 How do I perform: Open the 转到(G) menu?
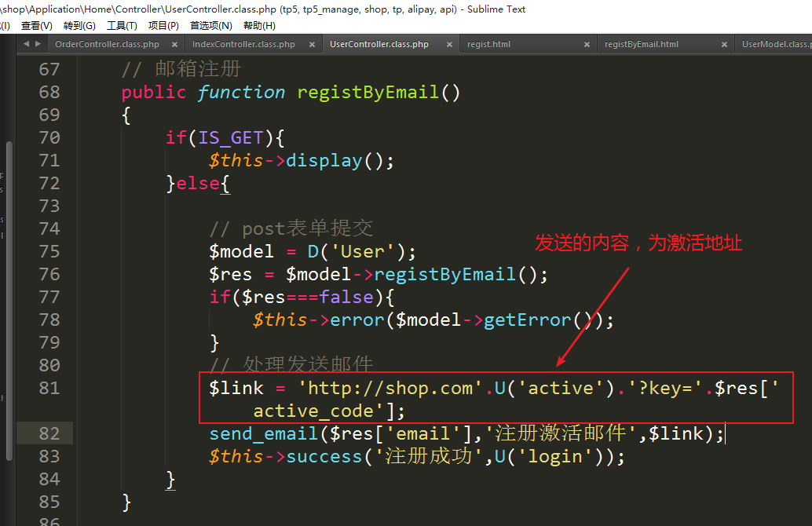pos(79,25)
